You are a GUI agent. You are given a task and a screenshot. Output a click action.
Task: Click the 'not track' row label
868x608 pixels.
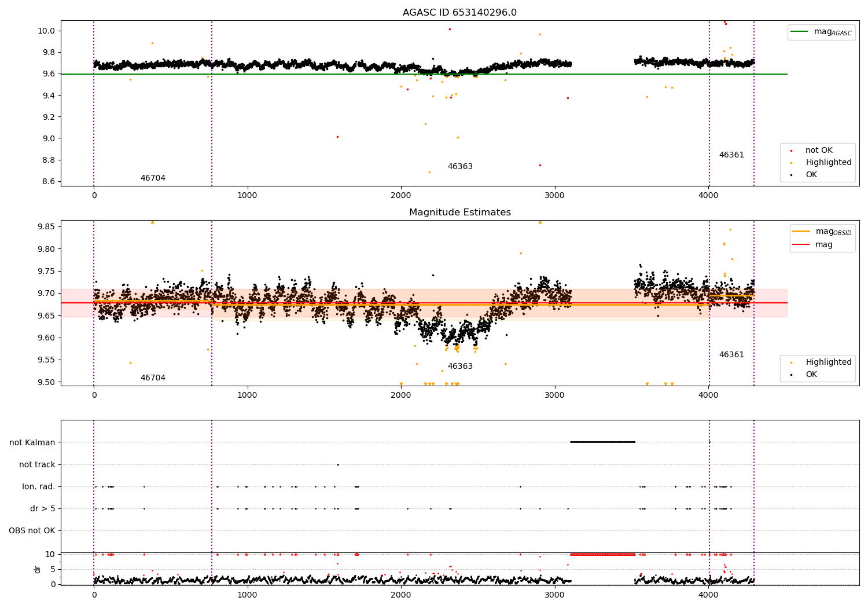(37, 464)
